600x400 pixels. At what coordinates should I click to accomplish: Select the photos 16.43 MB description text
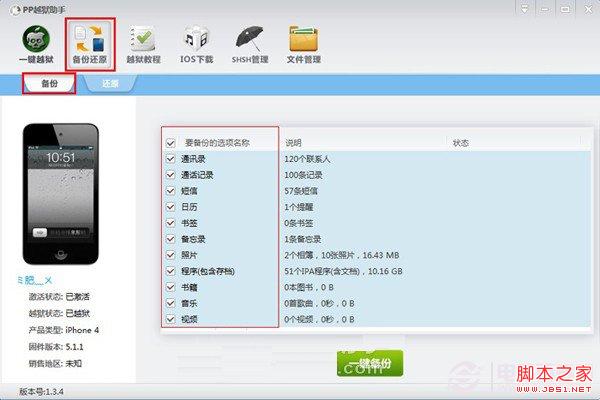342,255
